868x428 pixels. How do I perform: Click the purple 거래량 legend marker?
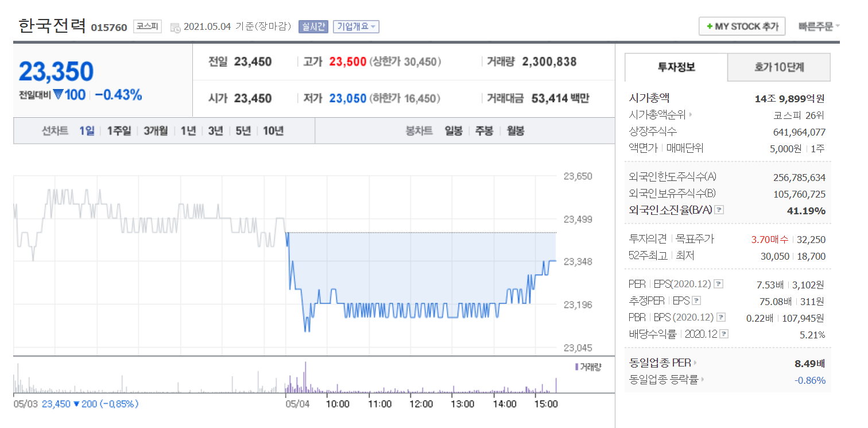pyautogui.click(x=576, y=367)
